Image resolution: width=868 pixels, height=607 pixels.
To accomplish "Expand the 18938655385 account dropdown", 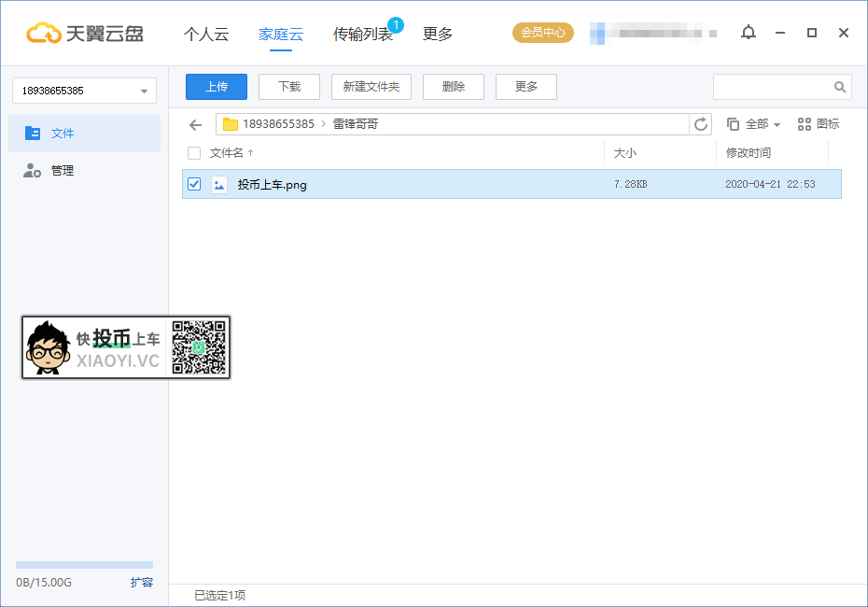I will [84, 90].
